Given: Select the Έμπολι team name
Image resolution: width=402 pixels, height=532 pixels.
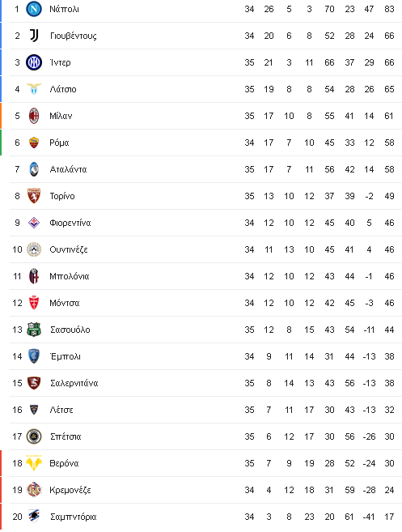Looking at the screenshot, I should [65, 356].
